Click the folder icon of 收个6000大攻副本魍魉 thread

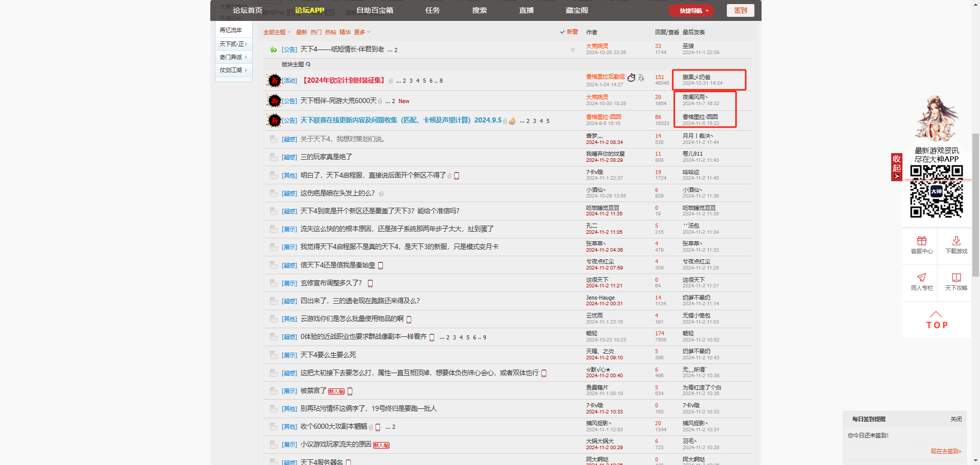click(x=274, y=427)
